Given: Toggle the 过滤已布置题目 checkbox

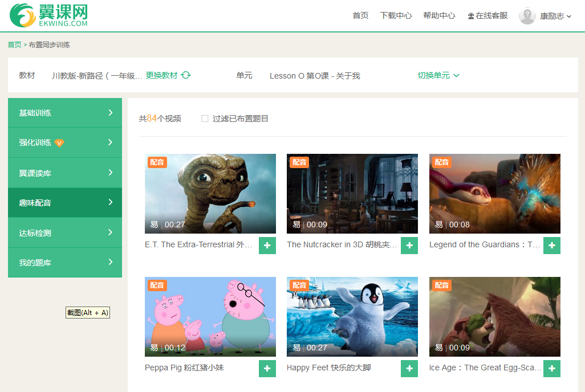Looking at the screenshot, I should (x=205, y=119).
